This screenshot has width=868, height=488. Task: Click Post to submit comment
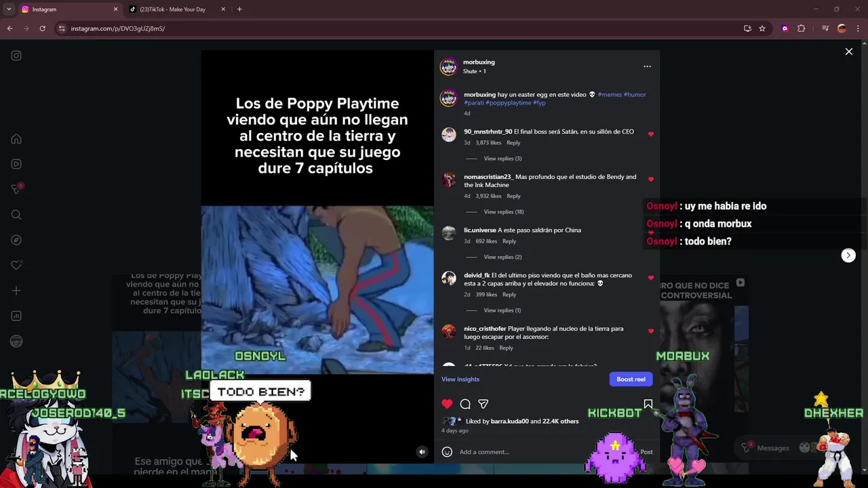[646, 452]
